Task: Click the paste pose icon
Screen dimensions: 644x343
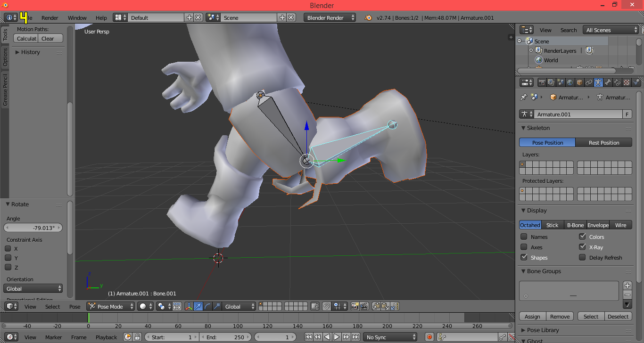Action: (x=385, y=307)
